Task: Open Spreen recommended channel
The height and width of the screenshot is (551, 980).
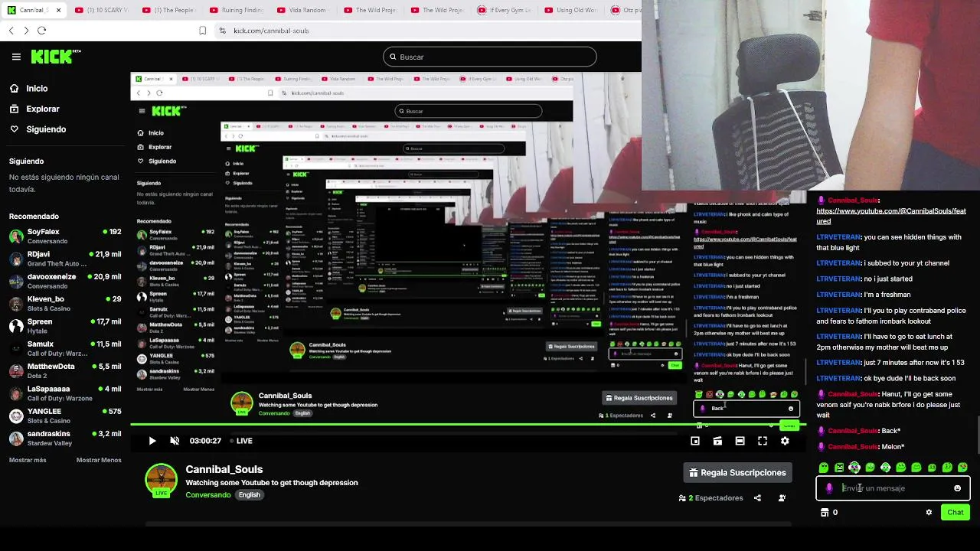Action: point(65,326)
